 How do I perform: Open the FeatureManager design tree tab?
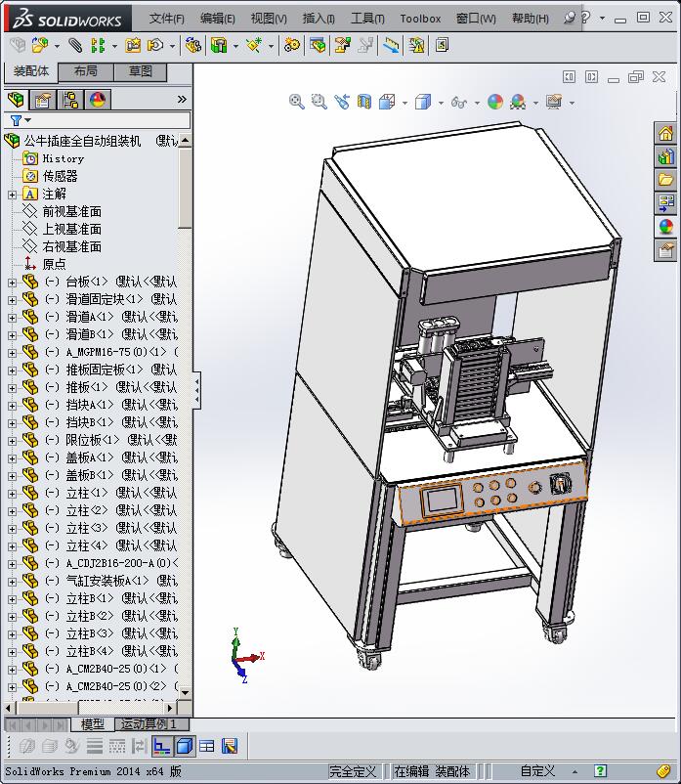click(16, 100)
